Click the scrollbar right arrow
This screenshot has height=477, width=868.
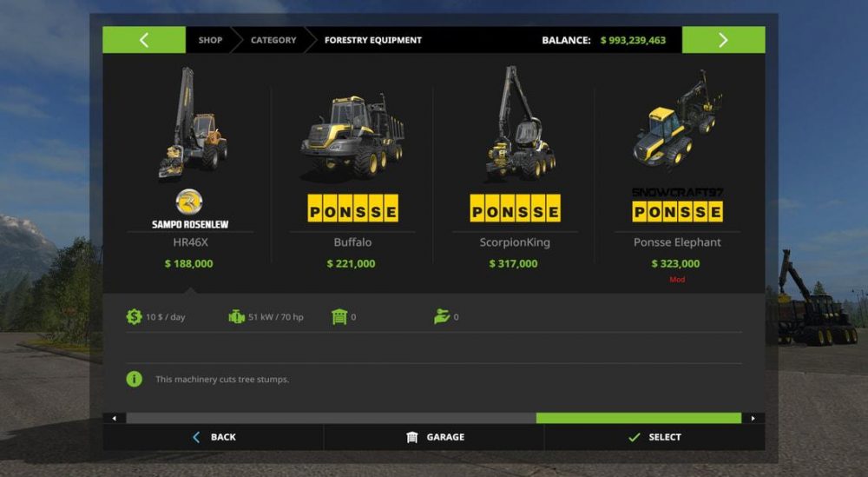pos(753,418)
